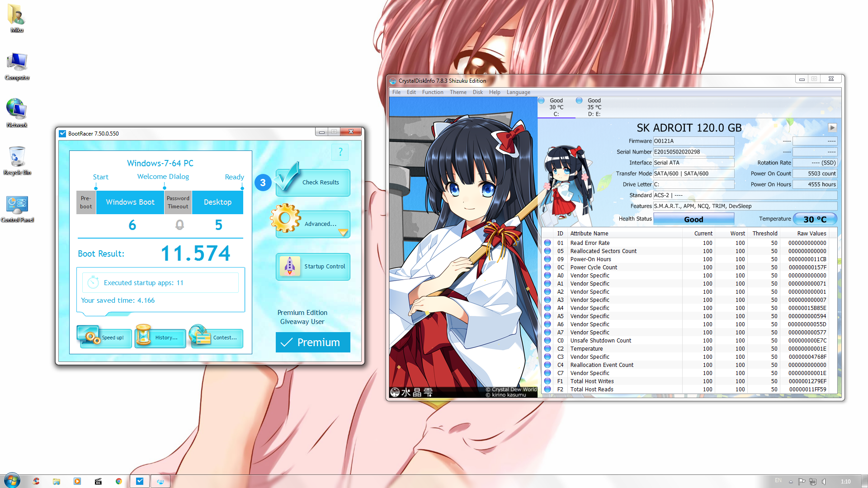Open boot History hourglass button

pyautogui.click(x=160, y=338)
